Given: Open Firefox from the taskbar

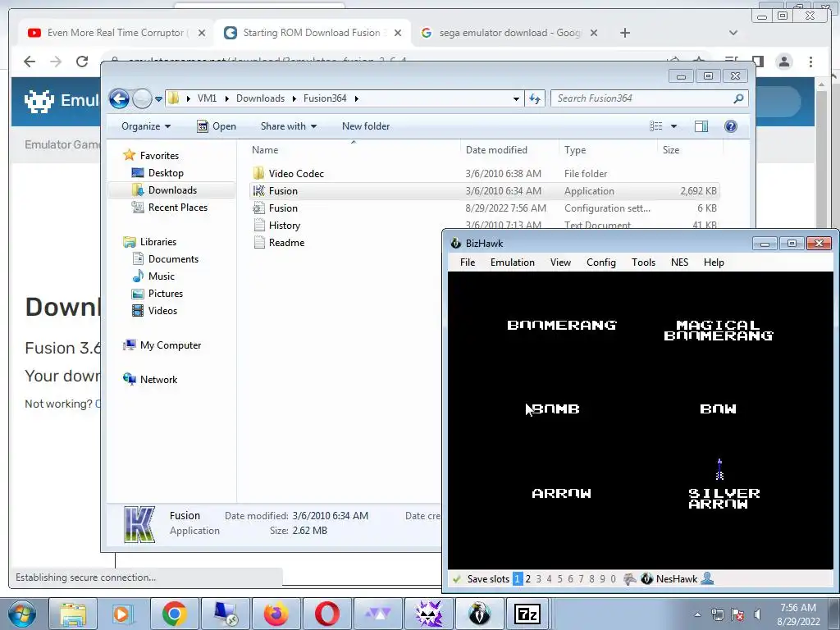Looking at the screenshot, I should pyautogui.click(x=276, y=614).
